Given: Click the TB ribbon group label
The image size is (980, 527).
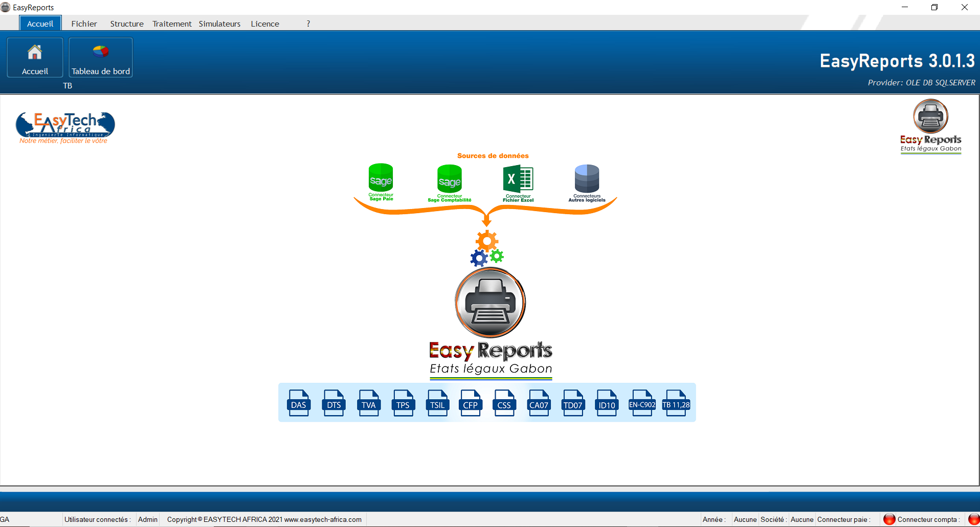Looking at the screenshot, I should click(x=68, y=86).
